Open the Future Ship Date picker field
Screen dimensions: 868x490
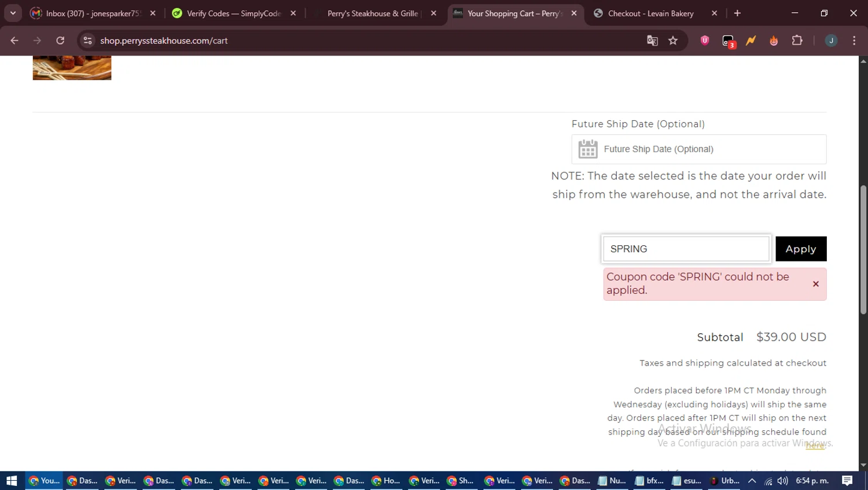coord(699,149)
